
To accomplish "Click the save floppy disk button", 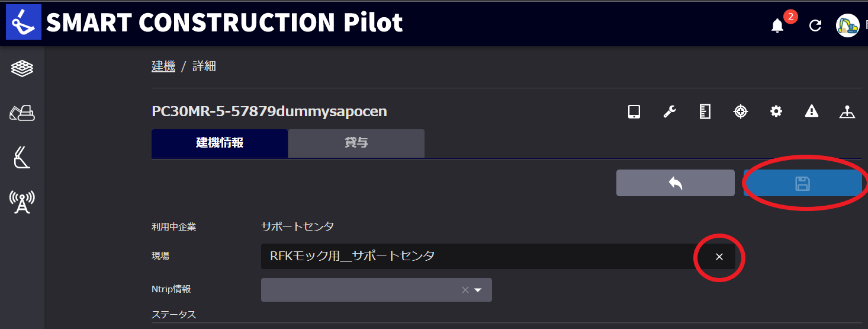I will [802, 183].
